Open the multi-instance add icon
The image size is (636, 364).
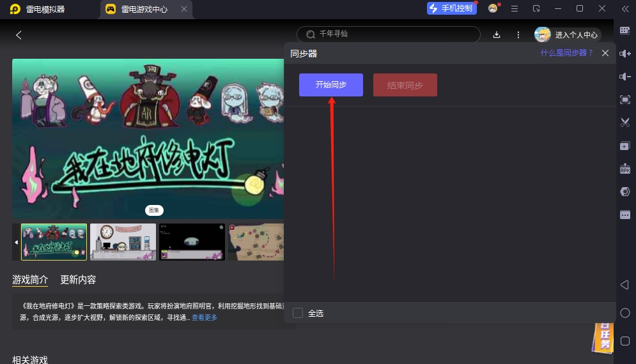(625, 146)
